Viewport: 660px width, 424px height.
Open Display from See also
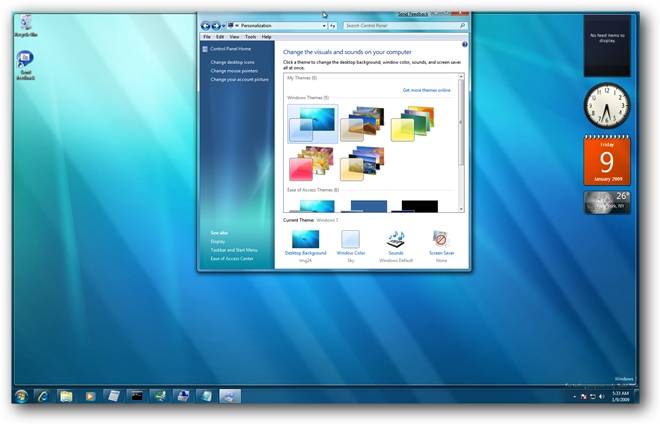coord(218,242)
